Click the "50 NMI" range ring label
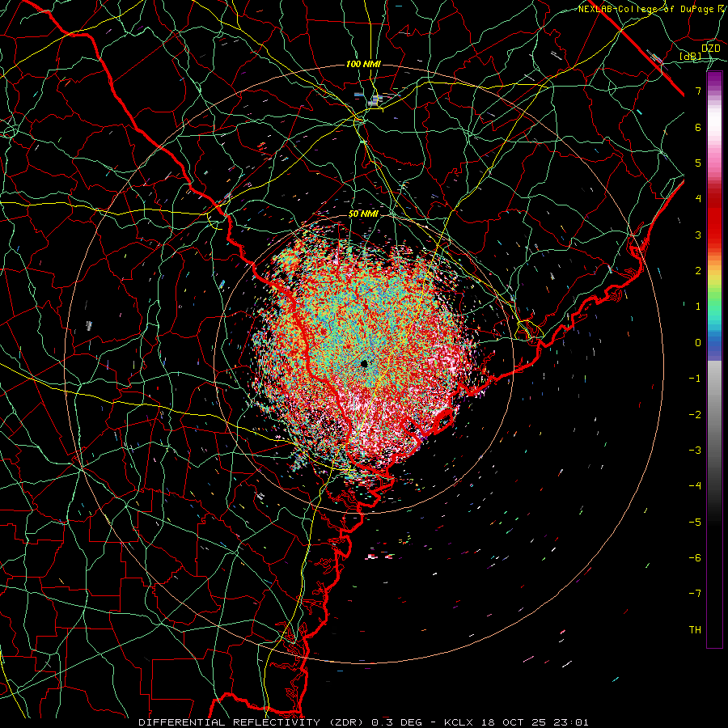 (363, 214)
